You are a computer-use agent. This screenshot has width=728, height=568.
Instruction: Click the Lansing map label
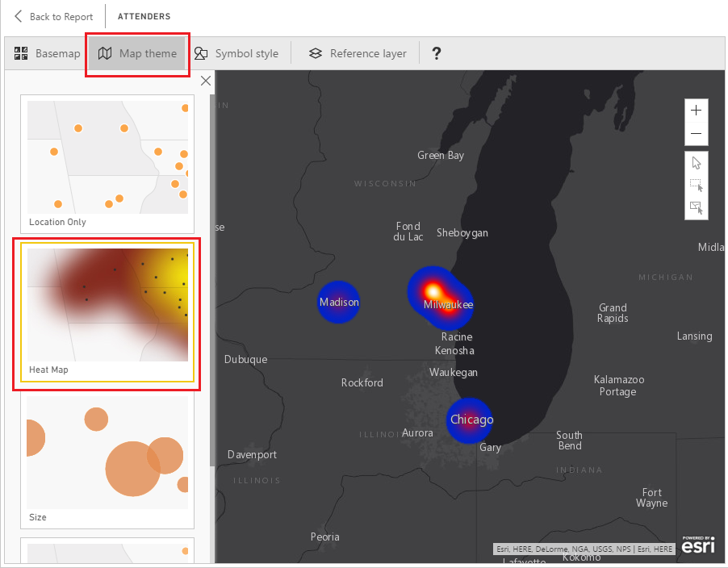695,336
